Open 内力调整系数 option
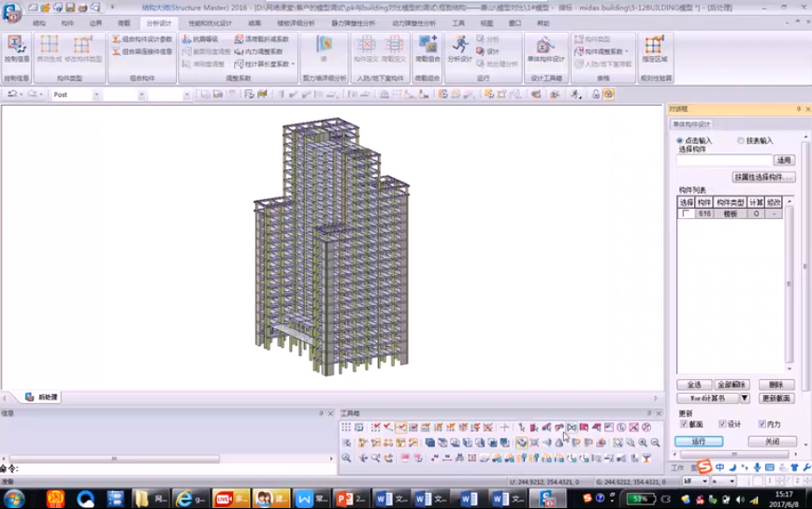The width and height of the screenshot is (812, 509). point(258,51)
